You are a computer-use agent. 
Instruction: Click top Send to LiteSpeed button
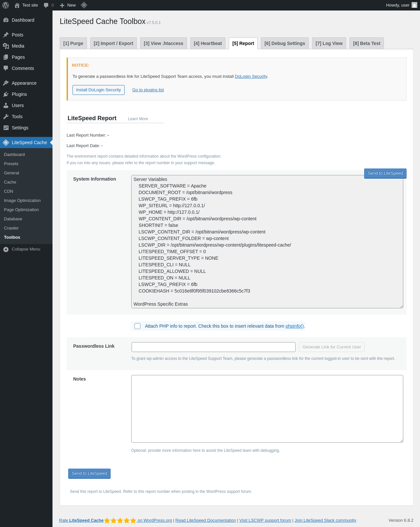pyautogui.click(x=385, y=173)
